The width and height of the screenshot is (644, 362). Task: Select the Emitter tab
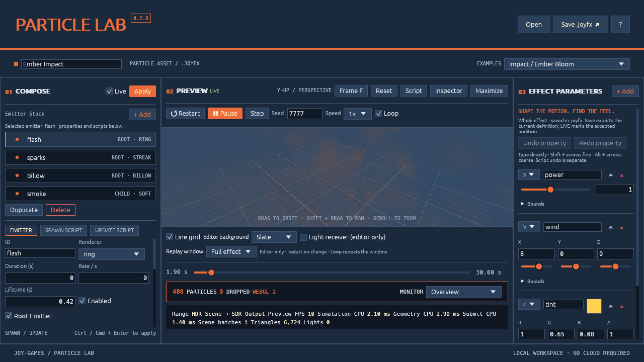[x=21, y=230]
